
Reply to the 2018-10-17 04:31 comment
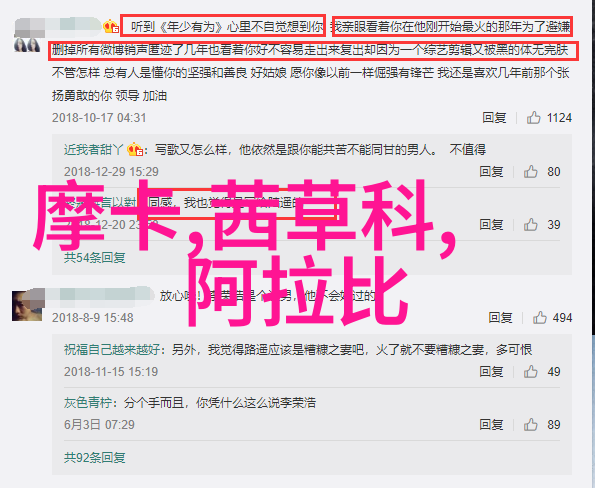pyautogui.click(x=494, y=118)
